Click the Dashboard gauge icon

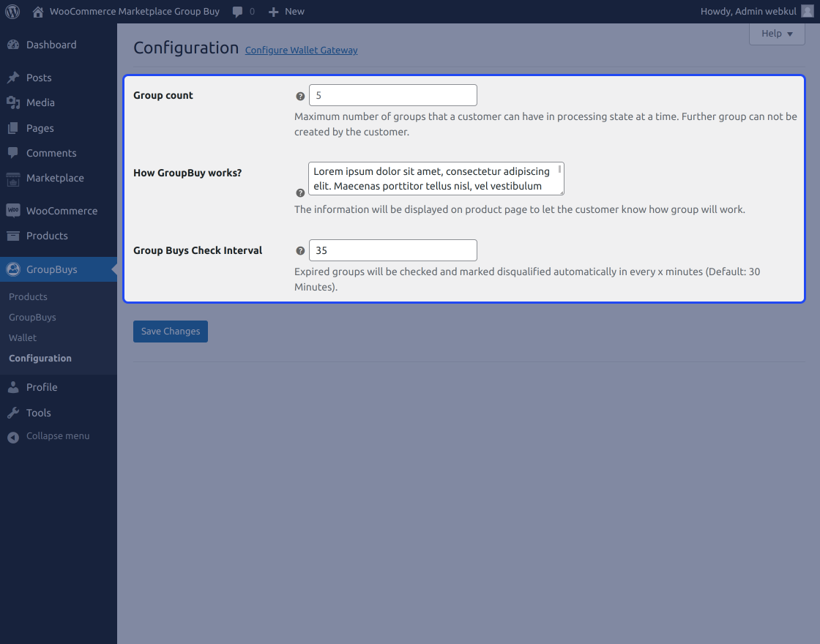[13, 45]
